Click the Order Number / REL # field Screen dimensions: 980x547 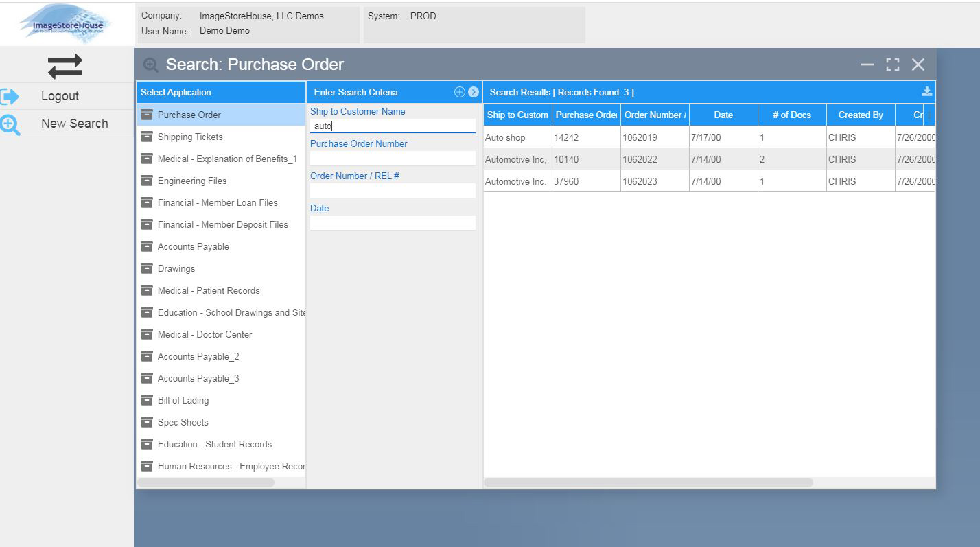pos(393,191)
